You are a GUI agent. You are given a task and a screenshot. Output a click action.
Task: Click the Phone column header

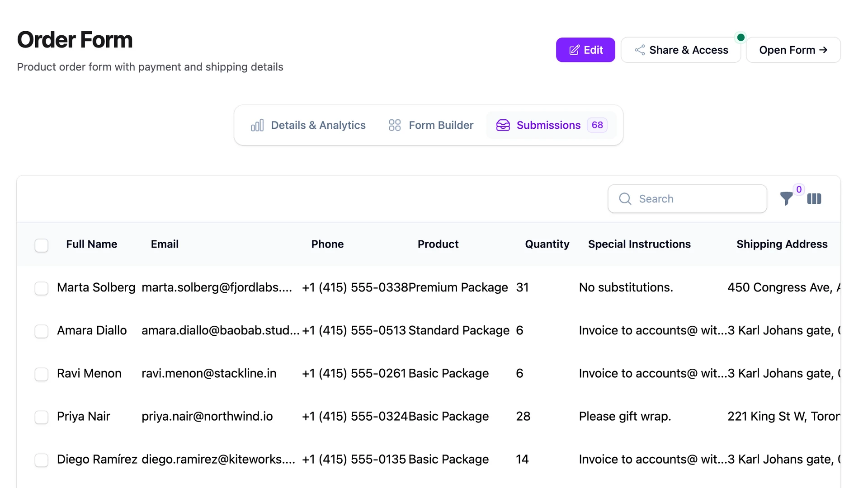click(327, 244)
